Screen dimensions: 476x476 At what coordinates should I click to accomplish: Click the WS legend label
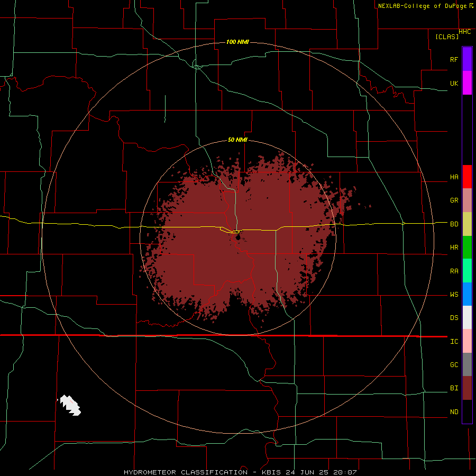tap(454, 295)
